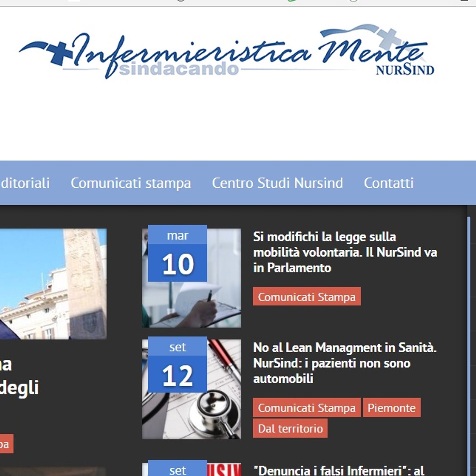Open the Centro Studi Nursind menu item
The height and width of the screenshot is (476, 476).
coord(277,183)
